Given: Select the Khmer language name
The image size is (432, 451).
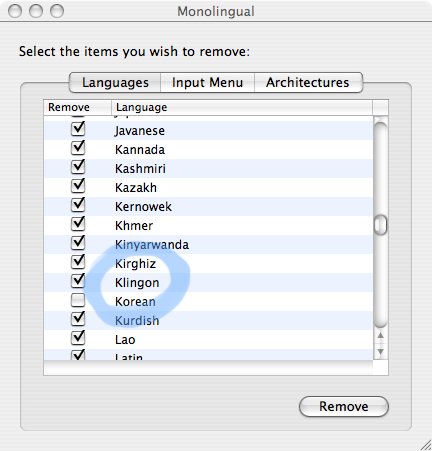Looking at the screenshot, I should click(x=134, y=226).
